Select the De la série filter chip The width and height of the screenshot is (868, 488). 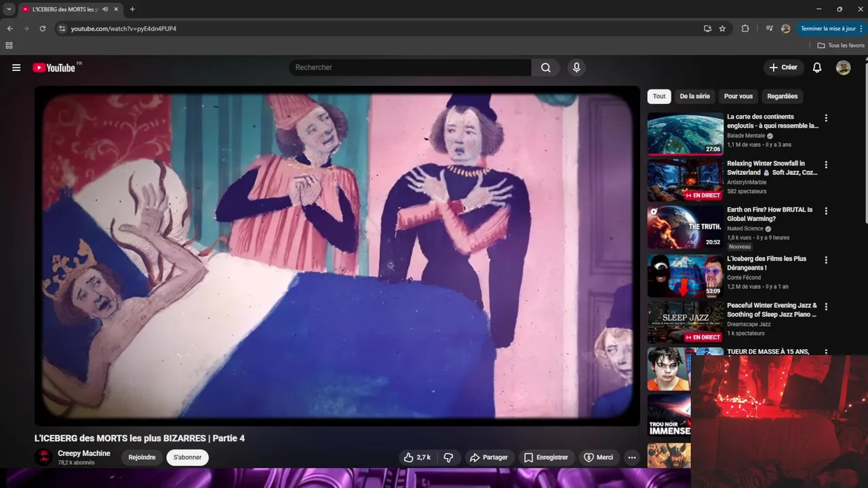(x=695, y=96)
